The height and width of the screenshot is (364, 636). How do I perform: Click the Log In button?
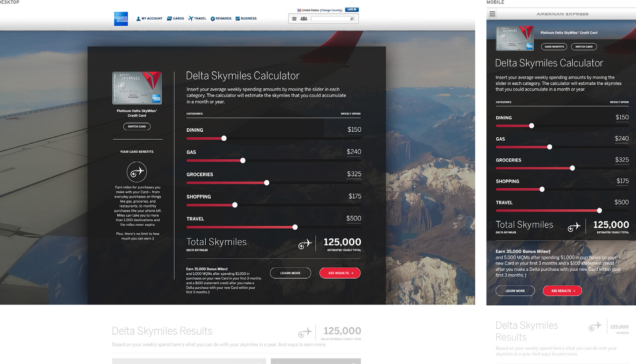(x=352, y=10)
